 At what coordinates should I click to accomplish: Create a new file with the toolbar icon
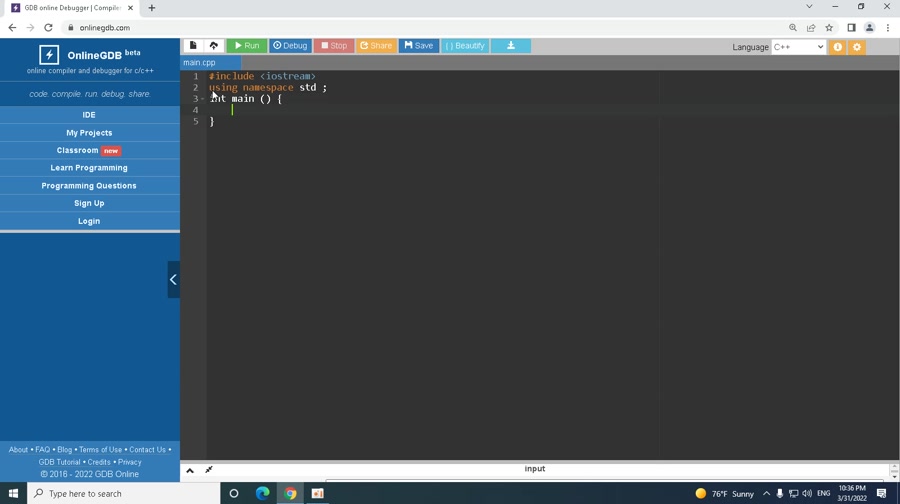click(x=193, y=46)
